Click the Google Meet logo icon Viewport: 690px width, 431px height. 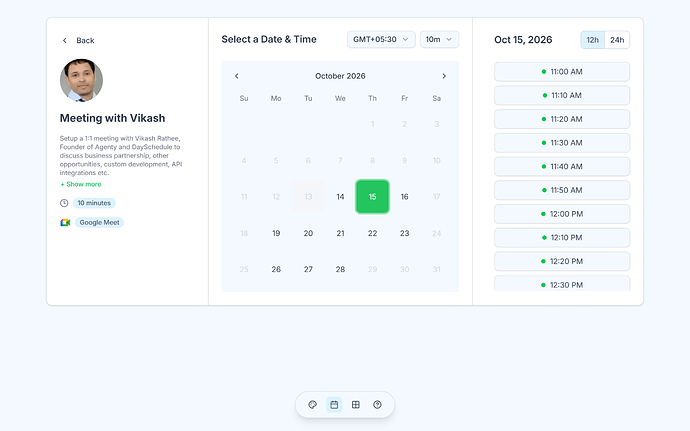point(65,222)
